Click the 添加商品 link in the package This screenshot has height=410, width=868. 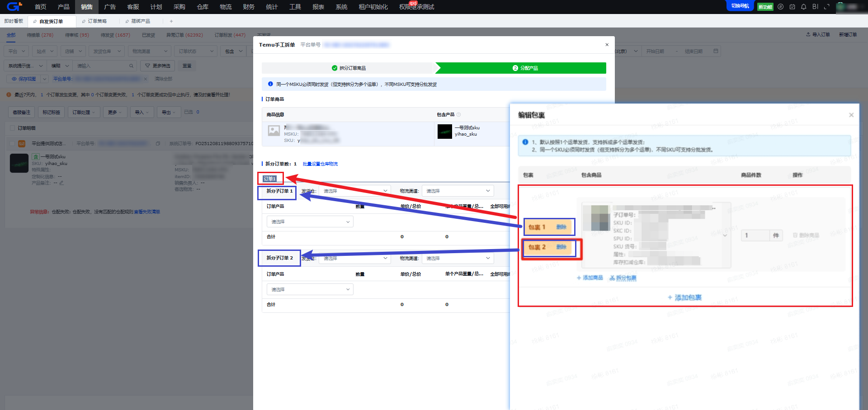coord(590,278)
